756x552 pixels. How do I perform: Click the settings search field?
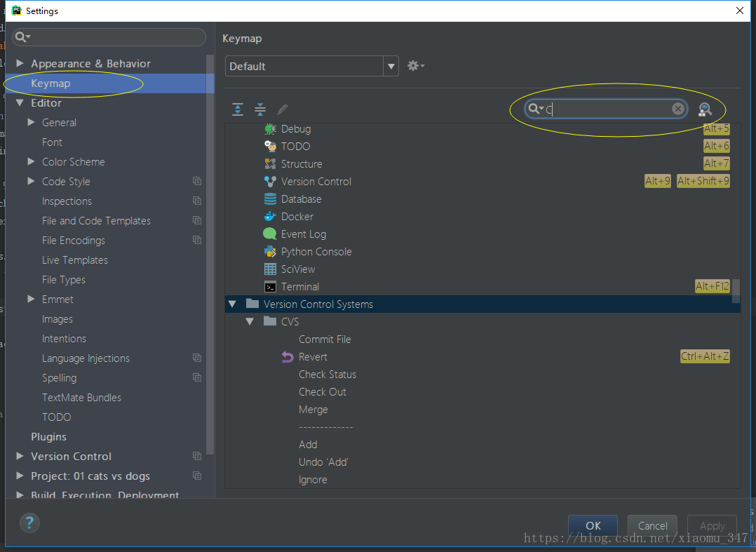tap(109, 37)
